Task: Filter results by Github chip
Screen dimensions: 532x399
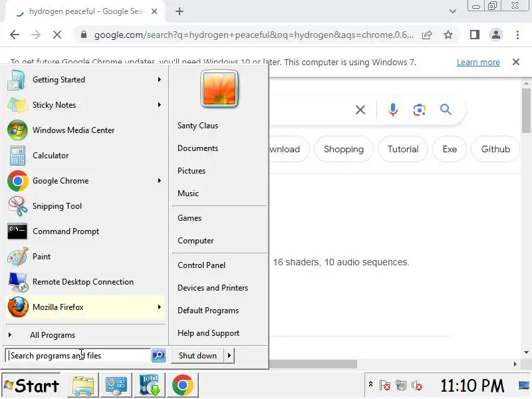Action: coord(495,149)
